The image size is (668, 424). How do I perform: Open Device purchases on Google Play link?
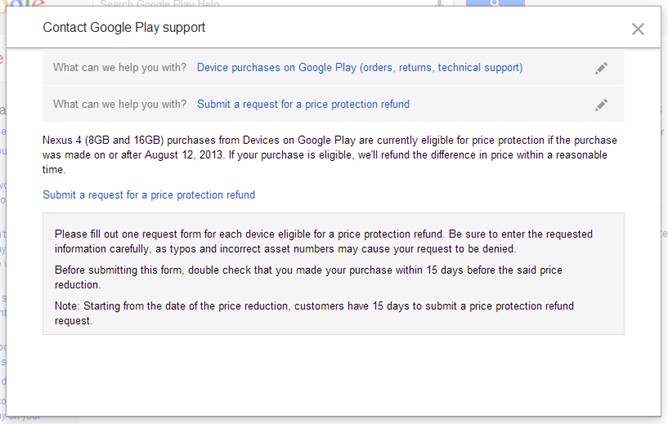[x=360, y=68]
